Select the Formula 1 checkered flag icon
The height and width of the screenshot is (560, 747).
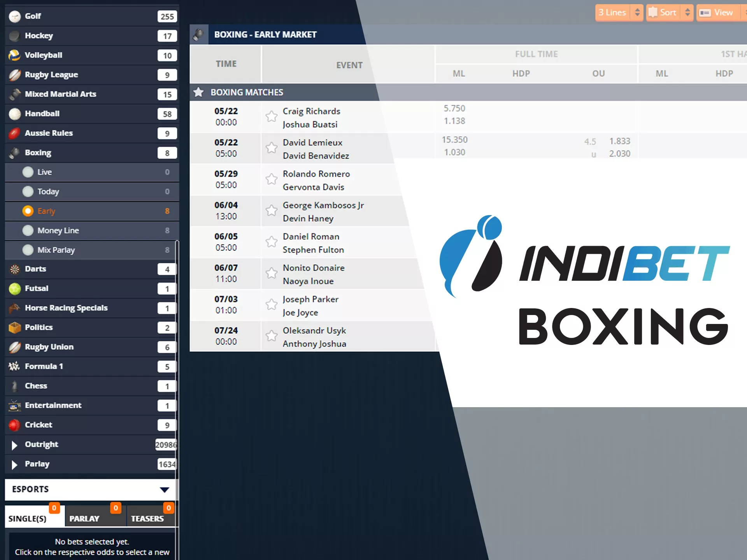14,366
